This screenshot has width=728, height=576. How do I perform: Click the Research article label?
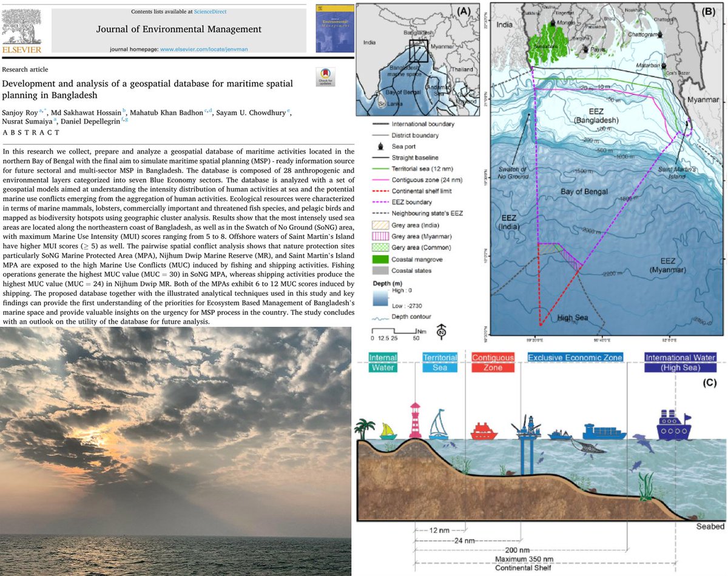point(25,70)
